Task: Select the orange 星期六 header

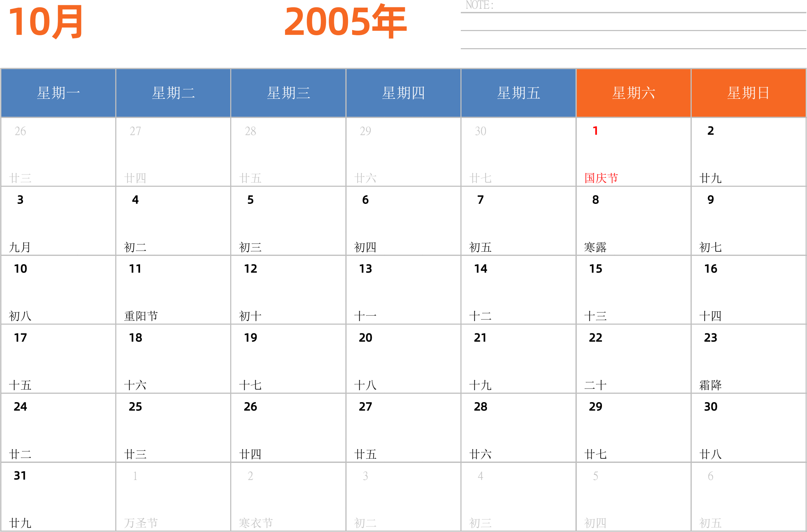Action: pyautogui.click(x=634, y=93)
